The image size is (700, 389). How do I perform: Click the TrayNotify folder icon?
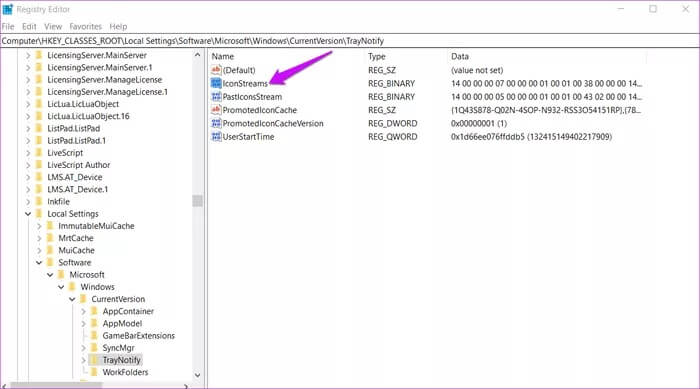[94, 360]
